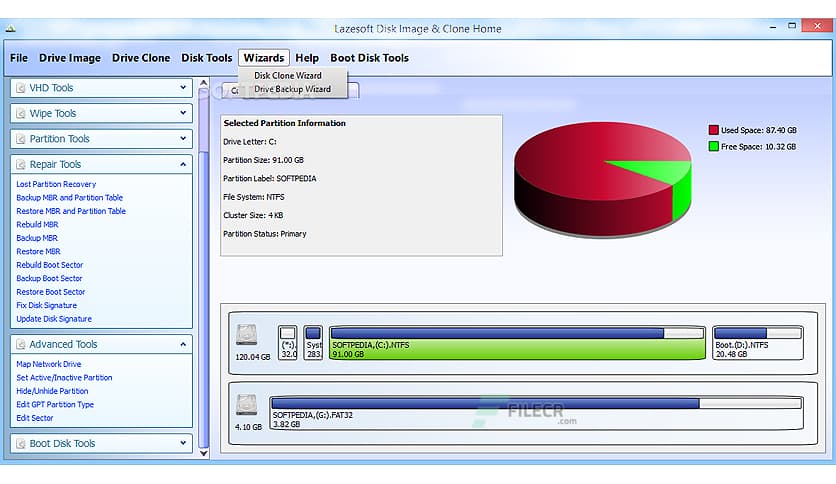Click the 'Partition Label: SOFTPEDIA' text
Image resolution: width=836 pixels, height=484 pixels.
[x=269, y=179]
